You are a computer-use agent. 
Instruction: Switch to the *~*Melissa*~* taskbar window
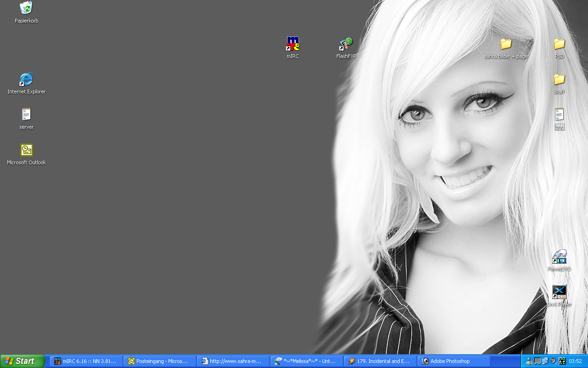click(306, 361)
